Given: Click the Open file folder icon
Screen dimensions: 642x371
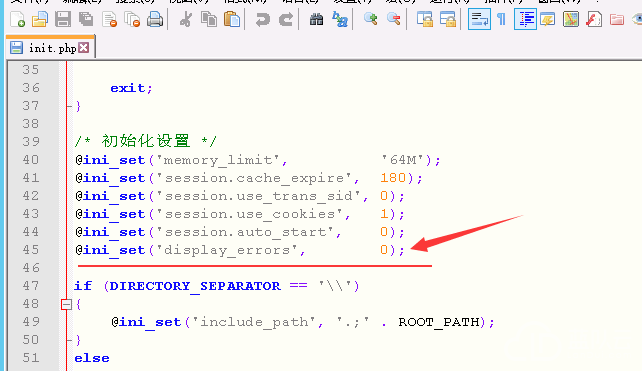Looking at the screenshot, I should [x=40, y=19].
